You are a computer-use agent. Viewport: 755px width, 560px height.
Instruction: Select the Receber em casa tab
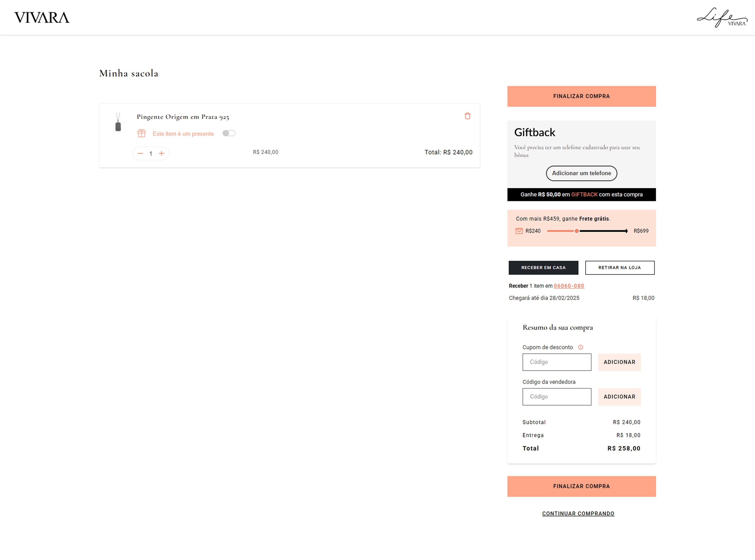(543, 268)
